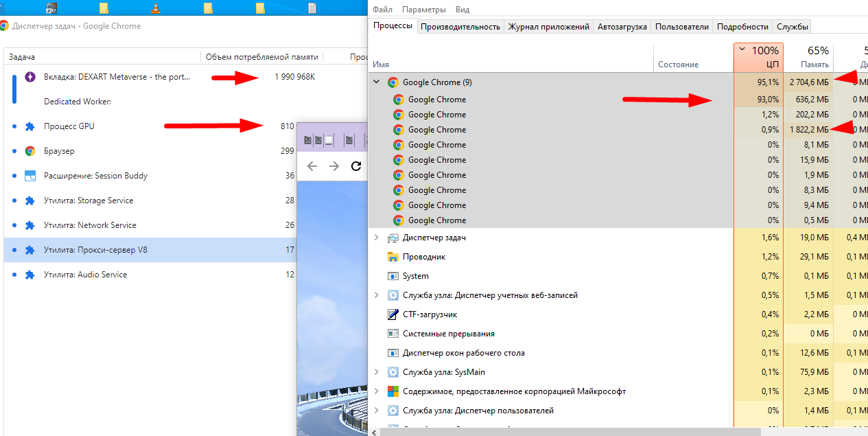Select the CTF-загрузчик process row
This screenshot has height=436, width=868.
618,314
